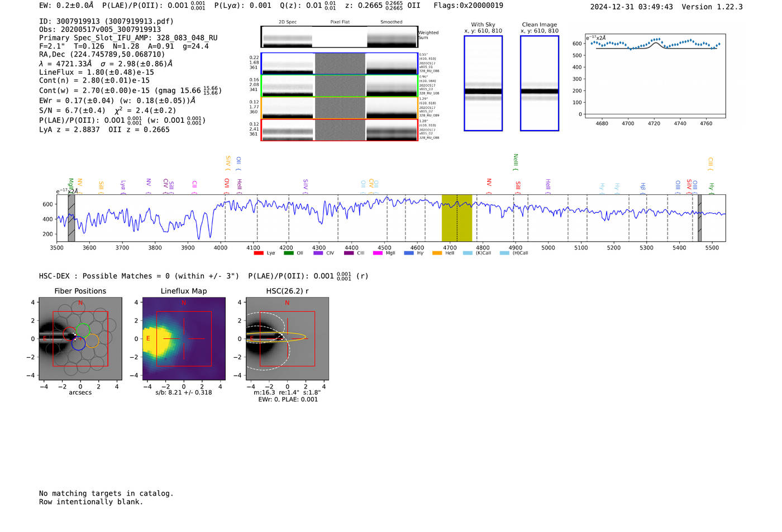782x532 pixels.
Task: Open the Lineflux Map panel
Action: (184, 339)
